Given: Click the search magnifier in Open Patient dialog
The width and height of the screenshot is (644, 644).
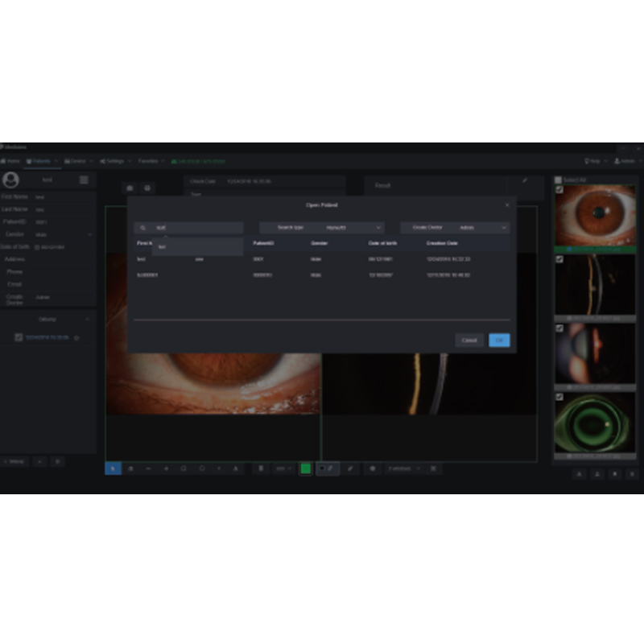Looking at the screenshot, I should click(x=144, y=226).
